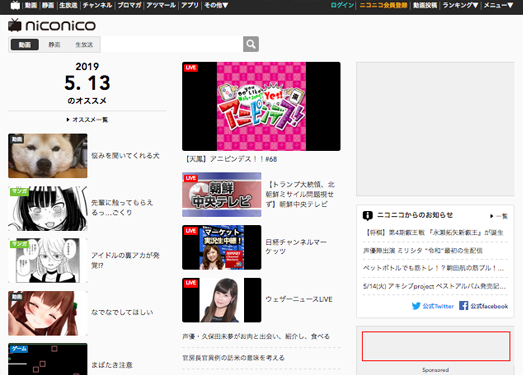Screen dimensions: 523x375
Task: Select the 動画 search tab
Action: coord(25,44)
